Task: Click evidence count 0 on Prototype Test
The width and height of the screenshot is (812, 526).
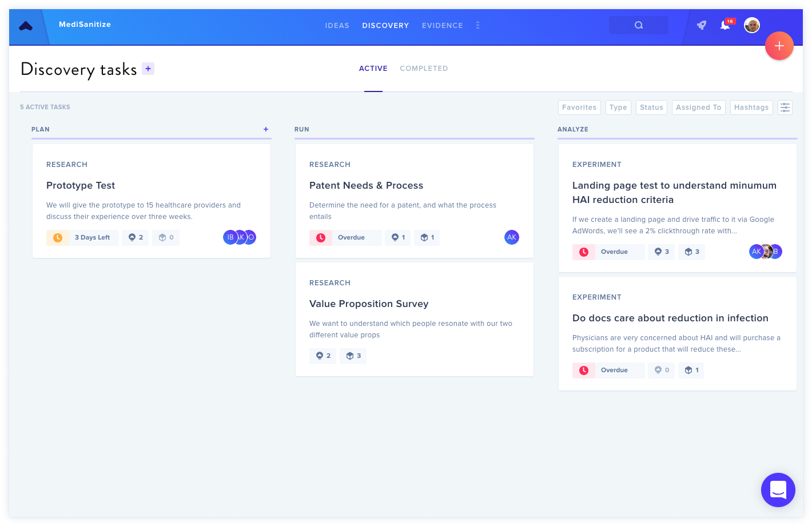Action: coord(166,237)
